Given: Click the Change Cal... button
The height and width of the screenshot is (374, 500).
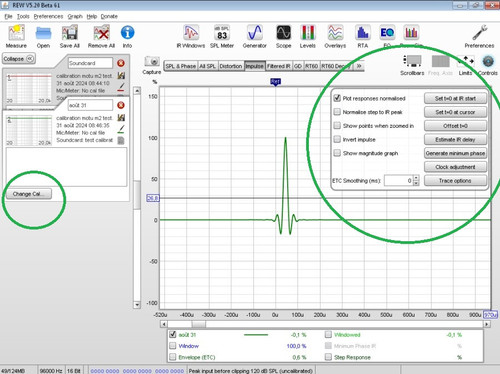Looking at the screenshot, I should [29, 194].
